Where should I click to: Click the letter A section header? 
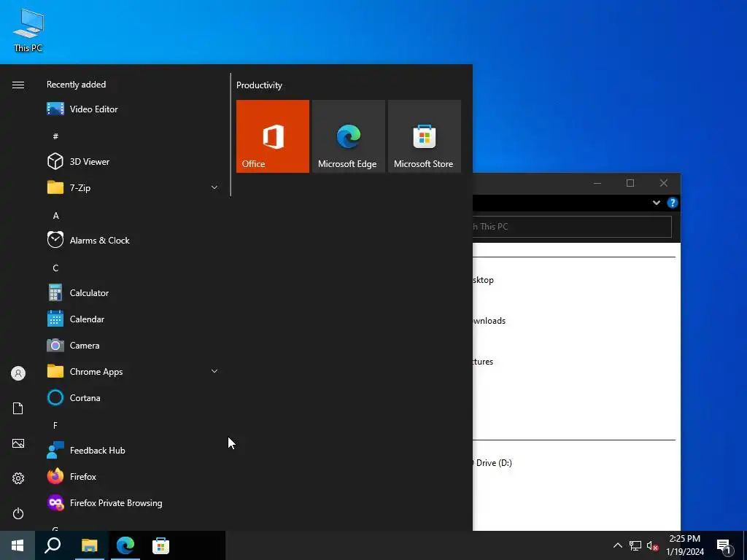tap(55, 216)
